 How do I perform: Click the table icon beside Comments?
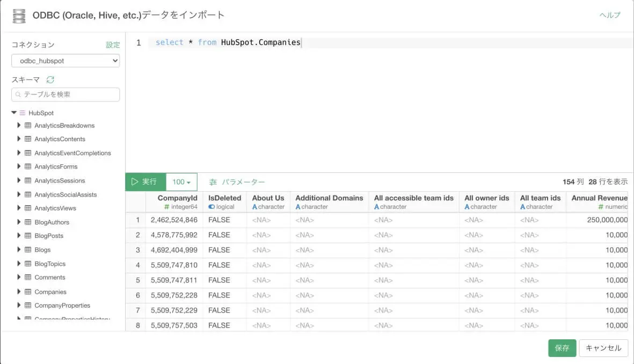tap(28, 277)
